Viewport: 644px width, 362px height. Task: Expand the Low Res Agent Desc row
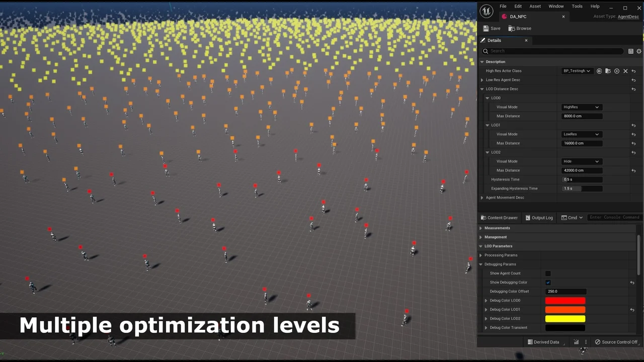click(482, 80)
